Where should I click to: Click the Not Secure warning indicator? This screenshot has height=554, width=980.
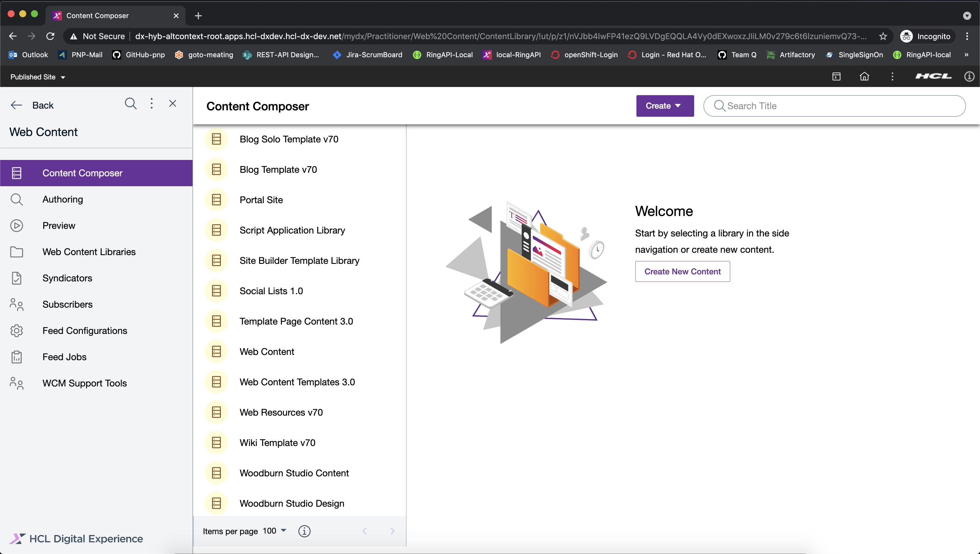[x=97, y=36]
